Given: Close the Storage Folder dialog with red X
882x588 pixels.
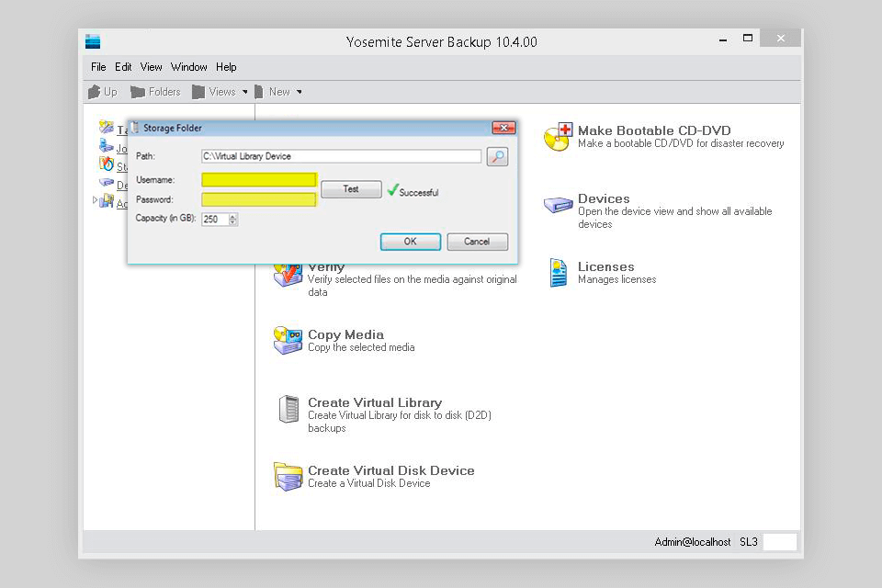Looking at the screenshot, I should [503, 128].
